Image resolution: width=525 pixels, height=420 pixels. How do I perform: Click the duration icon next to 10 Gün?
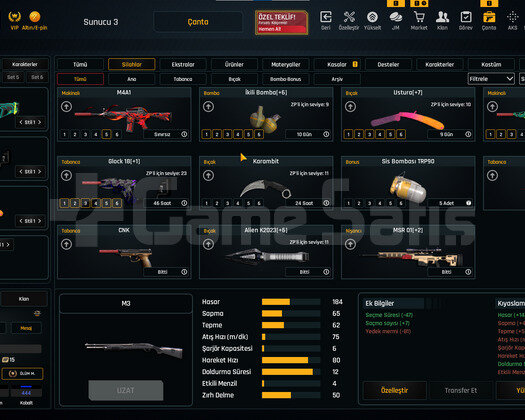click(x=326, y=134)
